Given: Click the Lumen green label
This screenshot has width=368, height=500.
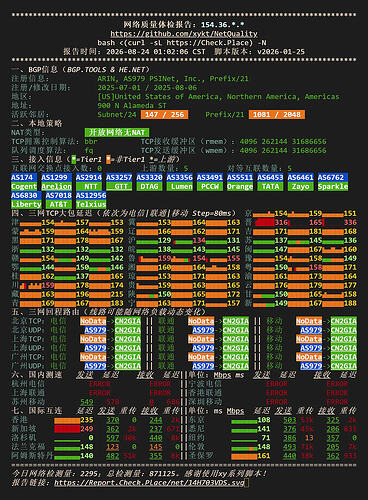Looking at the screenshot, I should [180, 186].
